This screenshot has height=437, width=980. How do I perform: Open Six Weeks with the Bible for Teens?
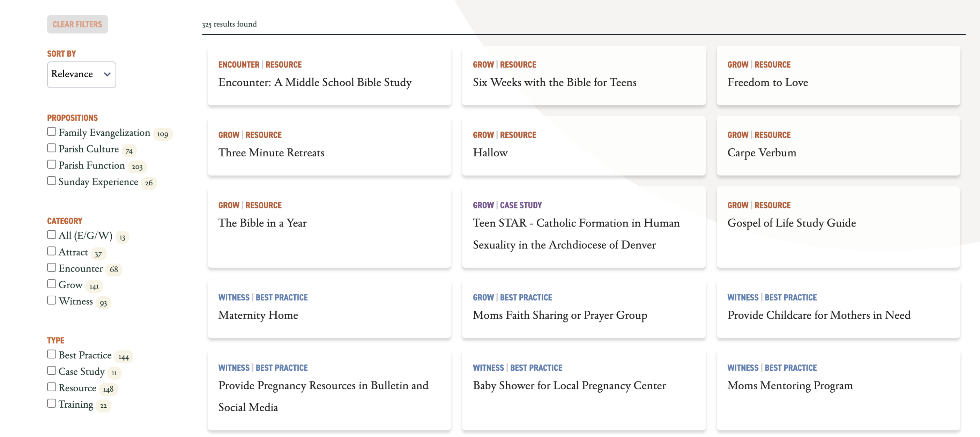[x=583, y=75]
